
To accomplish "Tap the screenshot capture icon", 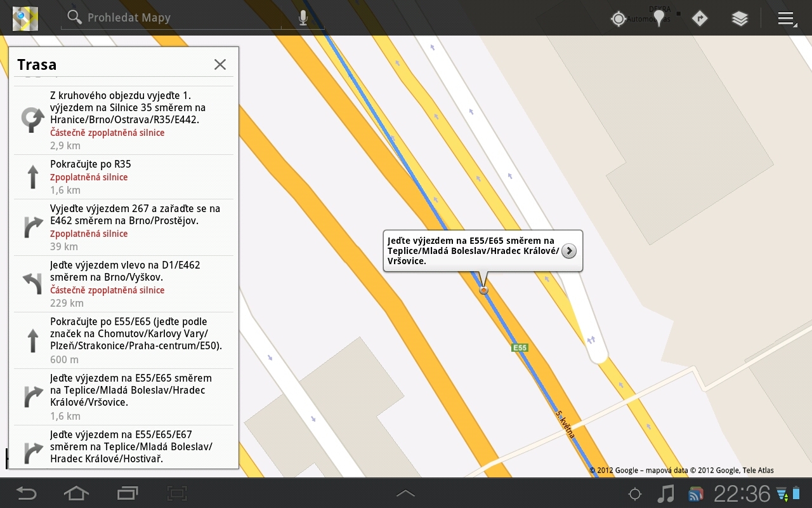I will pyautogui.click(x=176, y=493).
